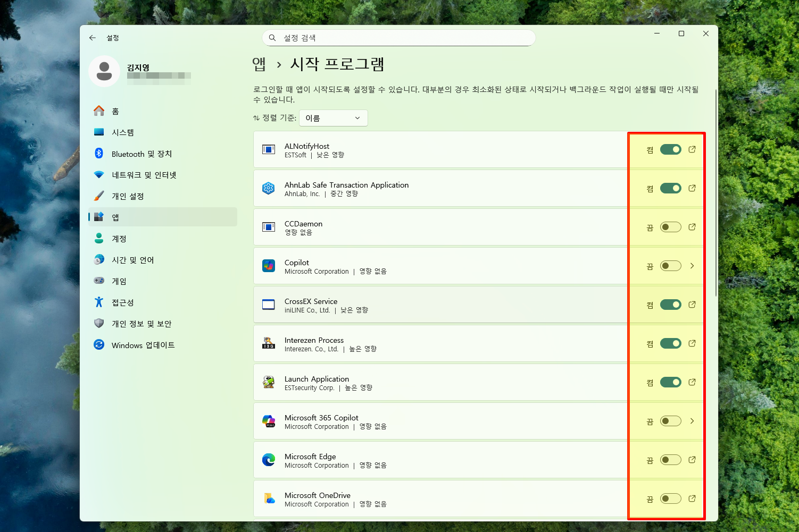Screen dimensions: 799x532
Task: Click 'ESTsecurity Corp.' publisher text
Action: coord(309,388)
